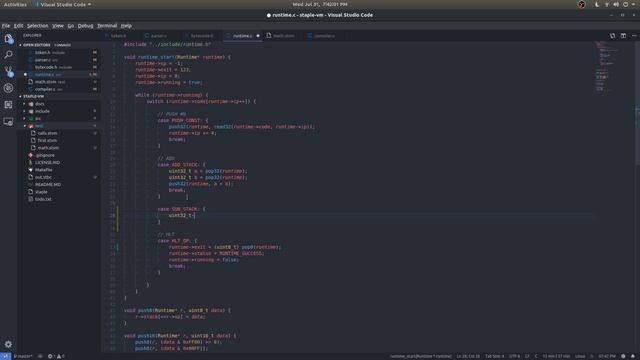The width and height of the screenshot is (640, 360).
Task: Open compiler.c in Open Editors list
Action: (x=58, y=89)
